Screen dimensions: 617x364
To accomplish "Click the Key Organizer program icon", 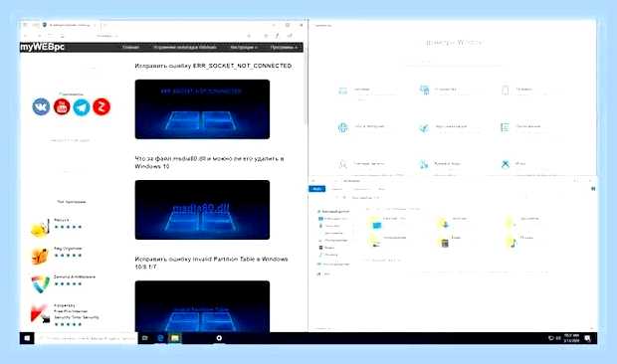I will tap(40, 256).
